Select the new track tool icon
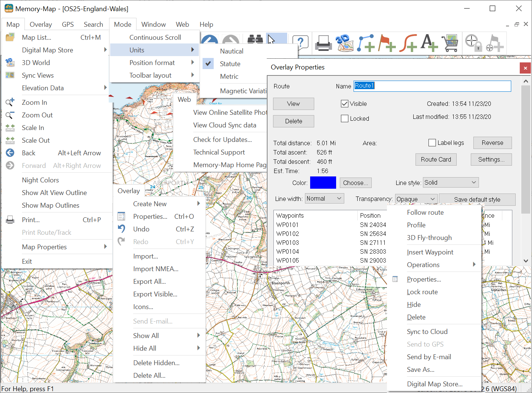The image size is (532, 393). tap(408, 43)
